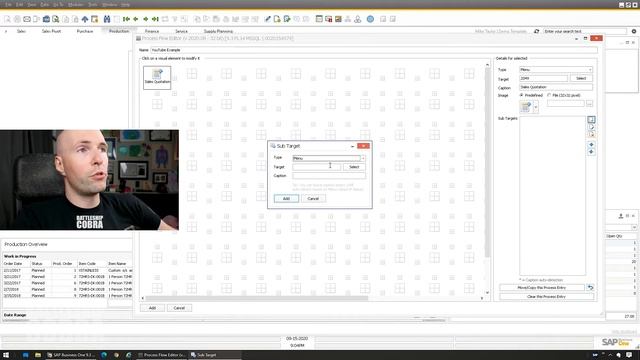
Task: Open SAP Business One taskbar item
Action: [x=71, y=355]
